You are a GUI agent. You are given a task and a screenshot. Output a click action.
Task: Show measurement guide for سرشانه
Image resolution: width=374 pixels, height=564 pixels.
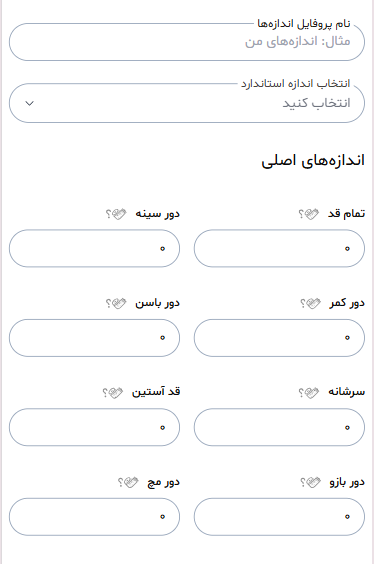[309, 392]
